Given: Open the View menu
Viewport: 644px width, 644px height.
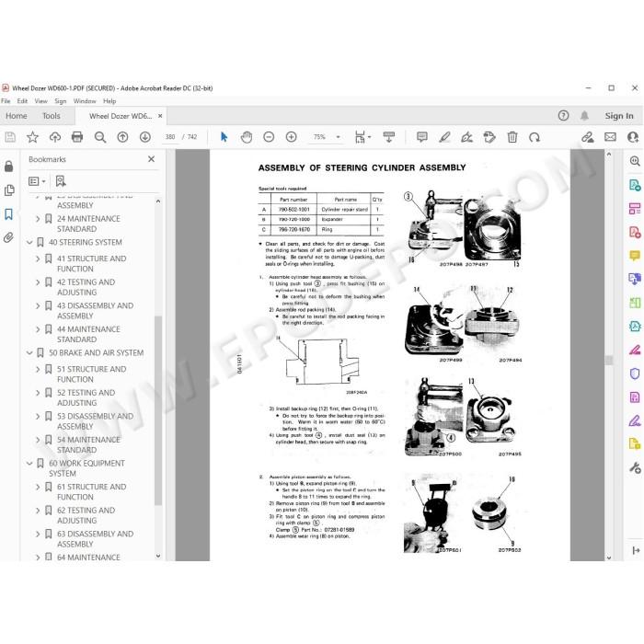Looking at the screenshot, I should (40, 101).
